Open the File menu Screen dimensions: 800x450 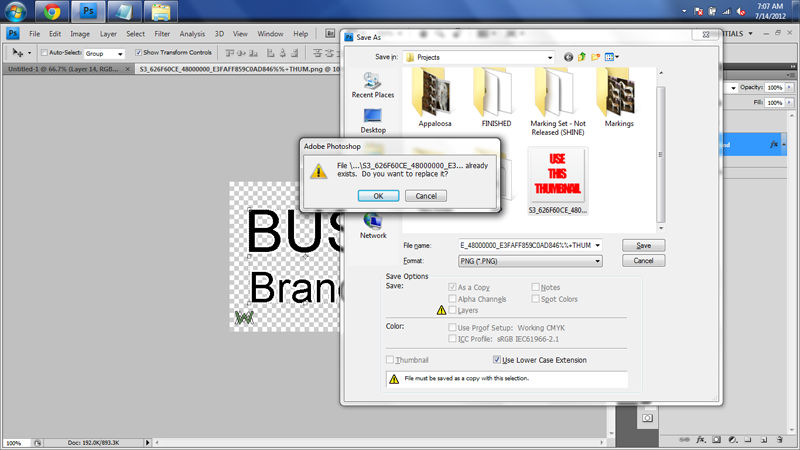click(35, 34)
